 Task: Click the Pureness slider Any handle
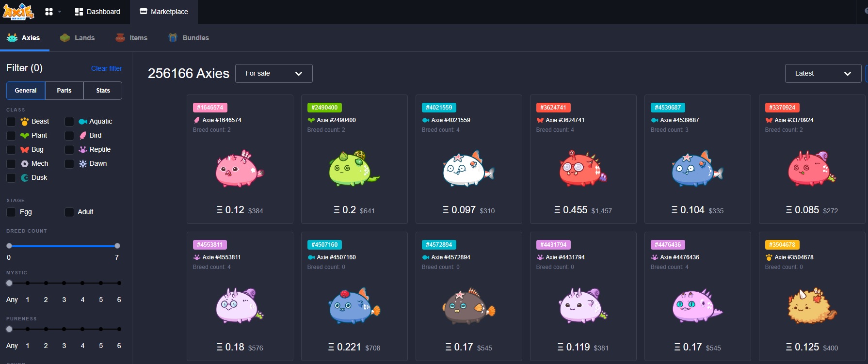click(9, 329)
